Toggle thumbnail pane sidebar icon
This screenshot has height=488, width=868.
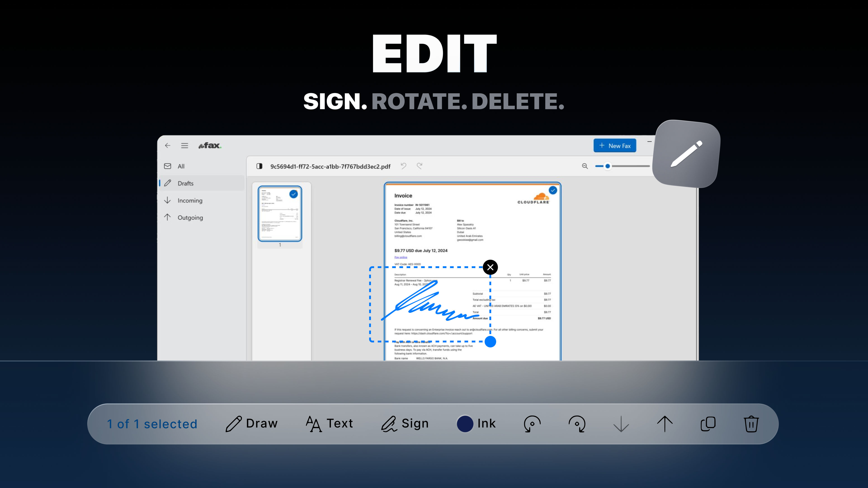pos(259,166)
